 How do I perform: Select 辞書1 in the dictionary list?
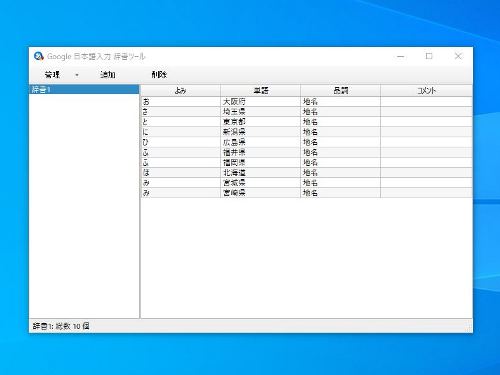84,89
